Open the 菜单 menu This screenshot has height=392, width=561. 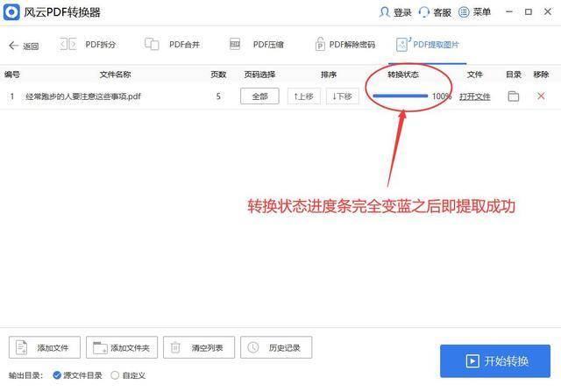point(474,12)
